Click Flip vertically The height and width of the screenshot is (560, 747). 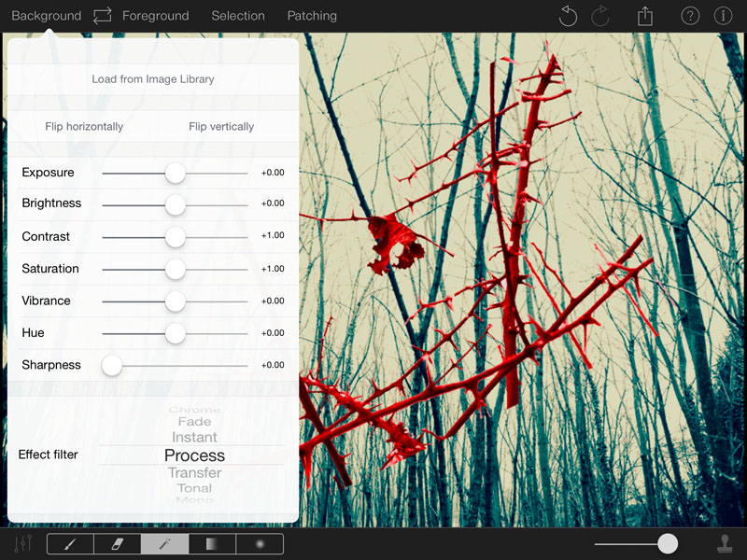[221, 127]
